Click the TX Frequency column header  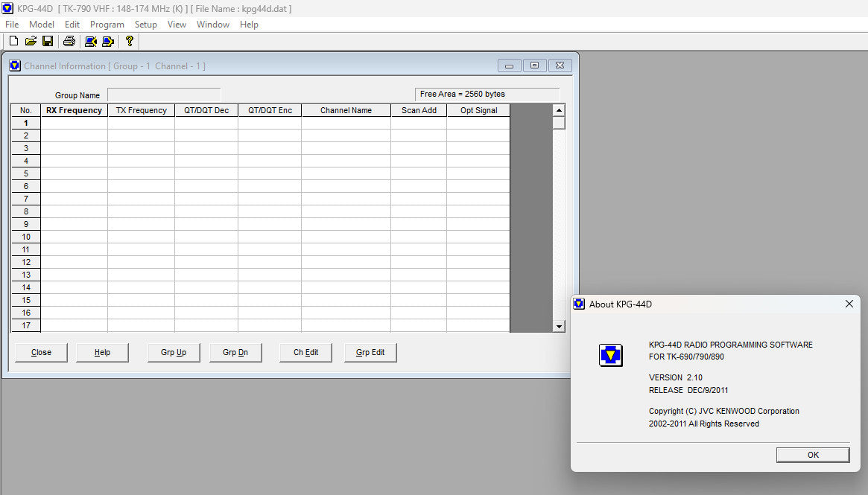point(141,110)
